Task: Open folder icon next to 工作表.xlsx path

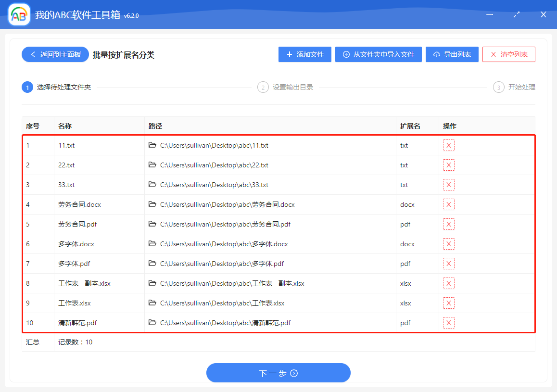Action: pyautogui.click(x=152, y=303)
